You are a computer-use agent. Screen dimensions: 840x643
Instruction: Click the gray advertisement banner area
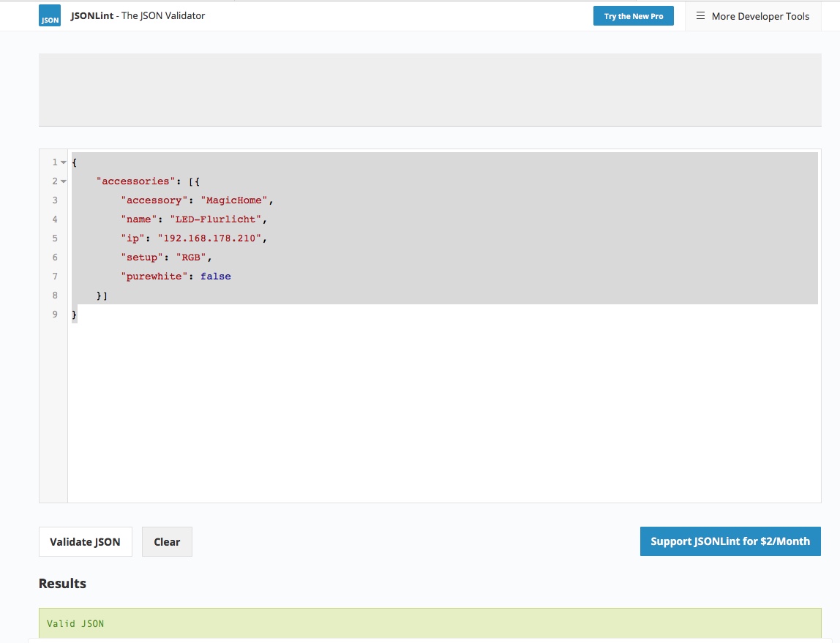coord(430,89)
